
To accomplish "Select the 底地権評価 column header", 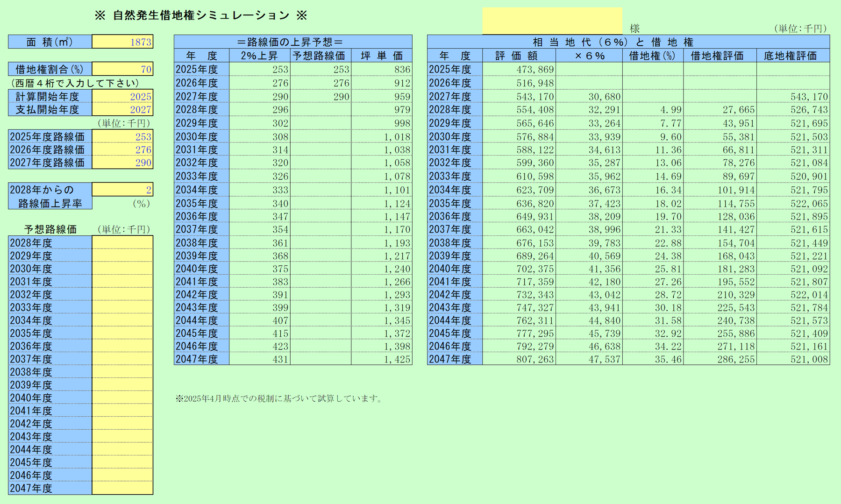I will (793, 56).
